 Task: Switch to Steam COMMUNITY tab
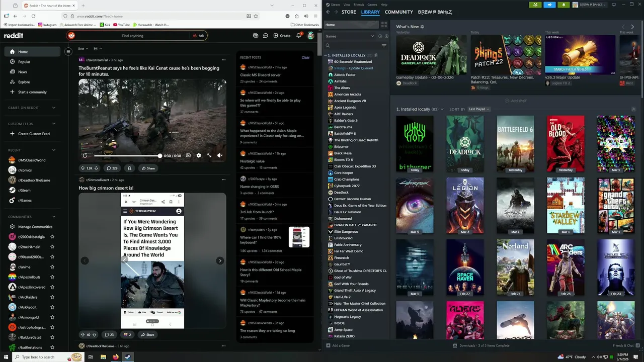pyautogui.click(x=399, y=12)
